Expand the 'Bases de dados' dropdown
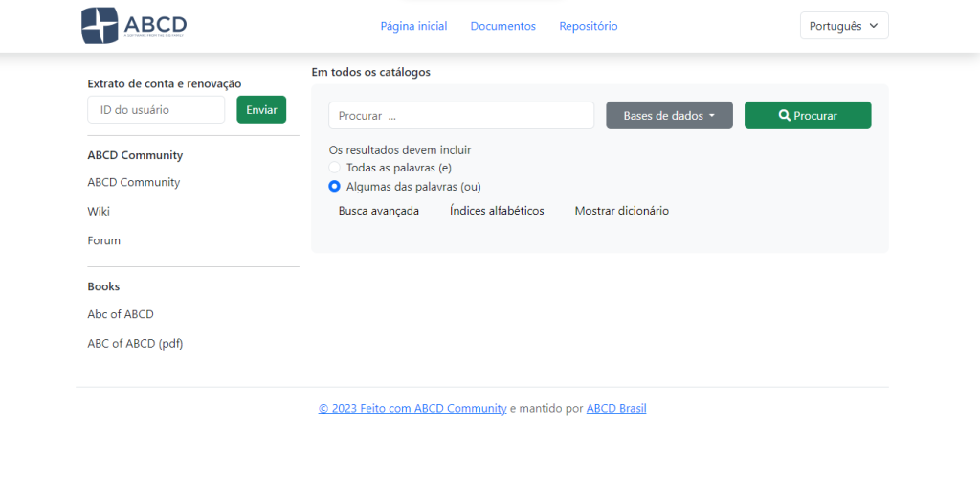Screen dimensions: 980x478 (x=669, y=115)
